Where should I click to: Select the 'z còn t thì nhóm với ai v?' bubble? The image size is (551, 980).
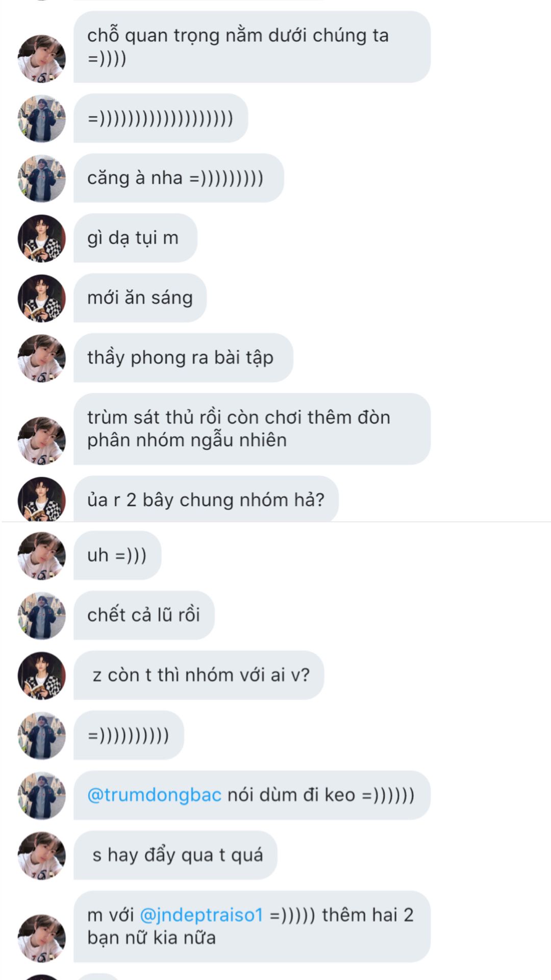[x=198, y=675]
